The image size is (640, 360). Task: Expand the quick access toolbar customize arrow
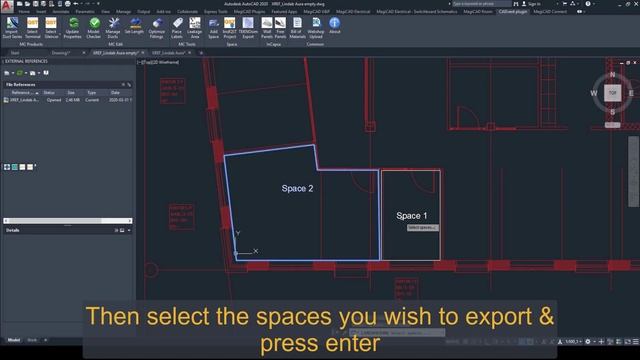click(98, 4)
